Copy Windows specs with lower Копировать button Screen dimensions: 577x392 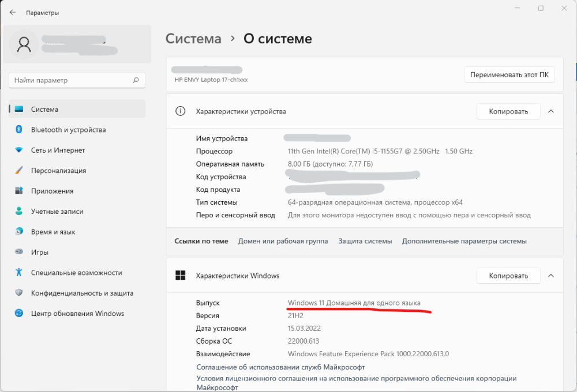click(508, 276)
